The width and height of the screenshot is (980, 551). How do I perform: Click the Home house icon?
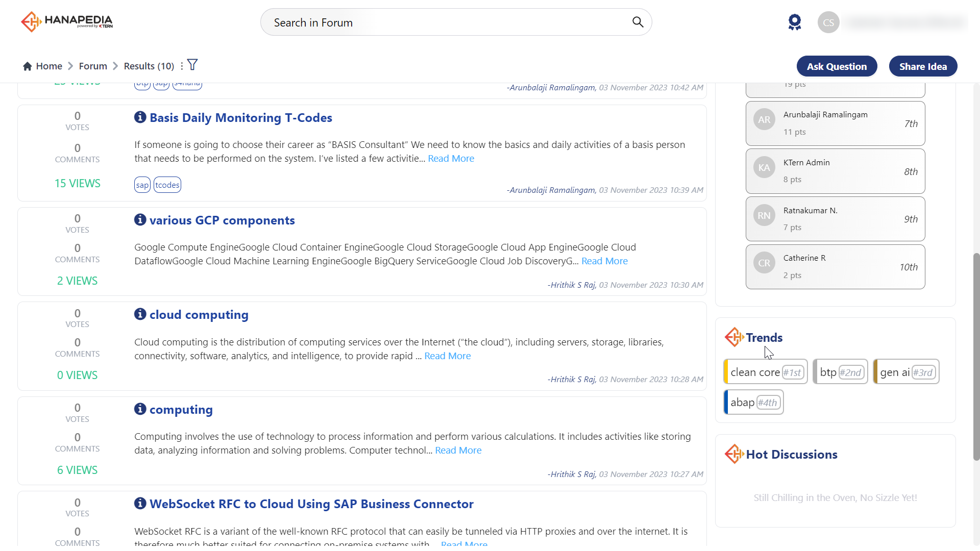pyautogui.click(x=28, y=66)
